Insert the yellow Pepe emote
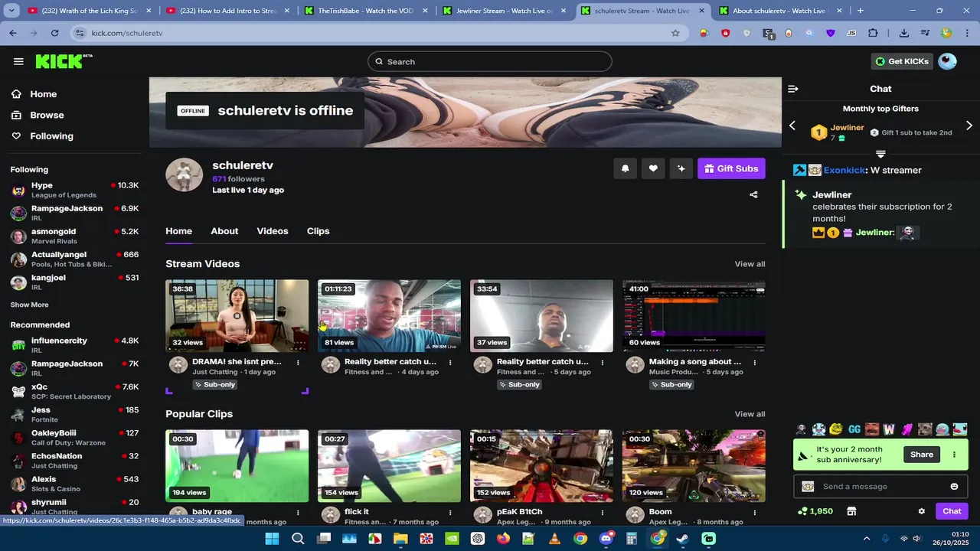The image size is (980, 551). tap(836, 429)
